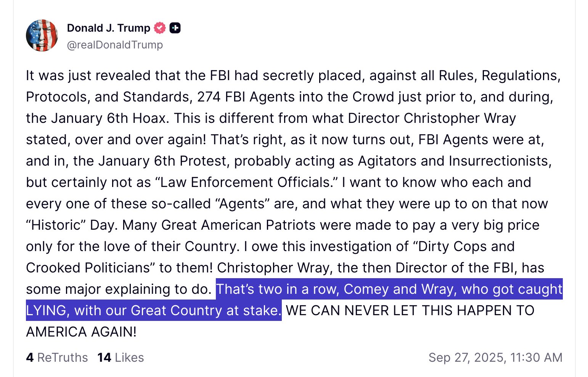
Task: Open Donald J. Trump's profile avatar
Action: coord(42,35)
